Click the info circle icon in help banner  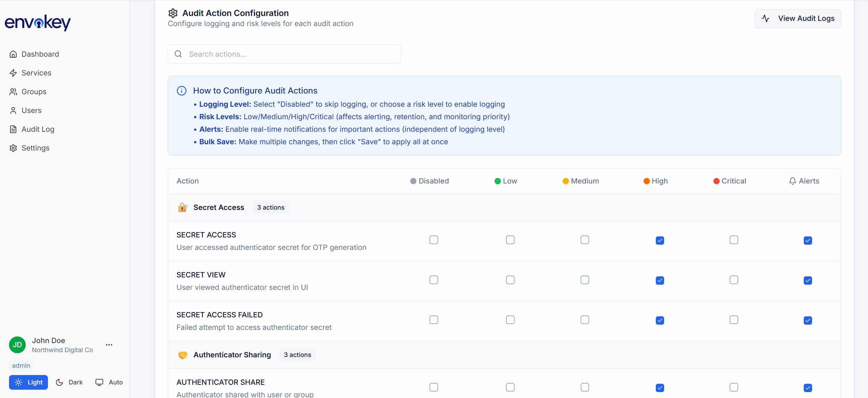(182, 91)
